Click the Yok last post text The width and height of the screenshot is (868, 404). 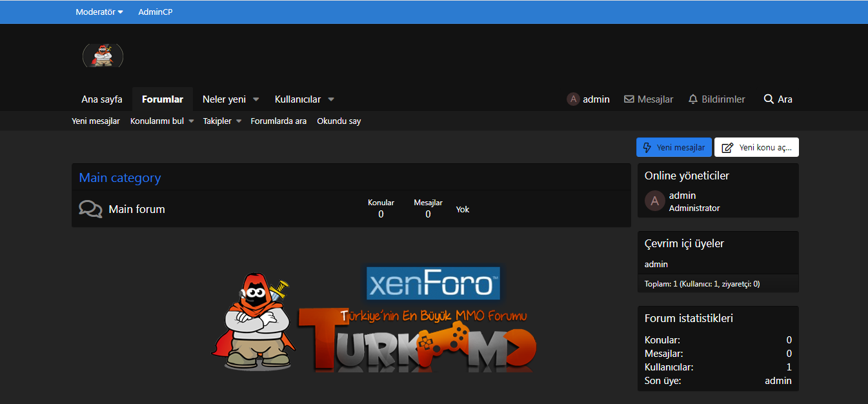[463, 210]
